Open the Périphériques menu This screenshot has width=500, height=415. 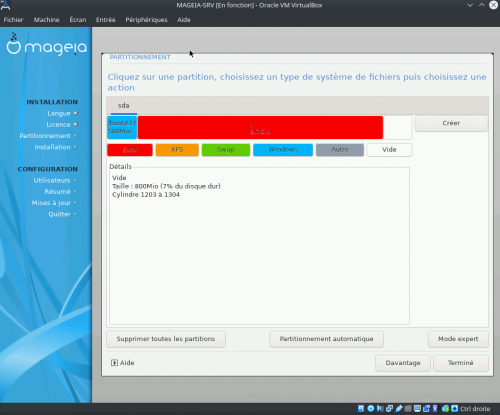point(146,20)
